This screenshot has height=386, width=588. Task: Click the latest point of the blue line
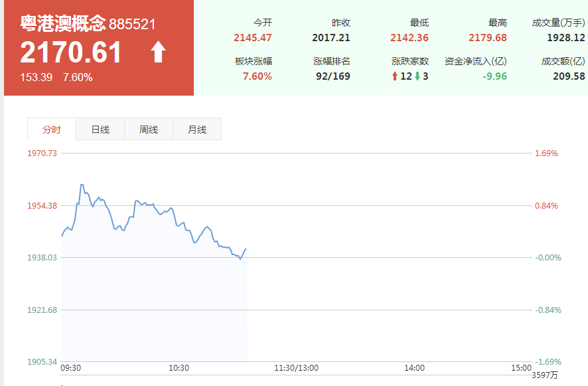coord(246,248)
